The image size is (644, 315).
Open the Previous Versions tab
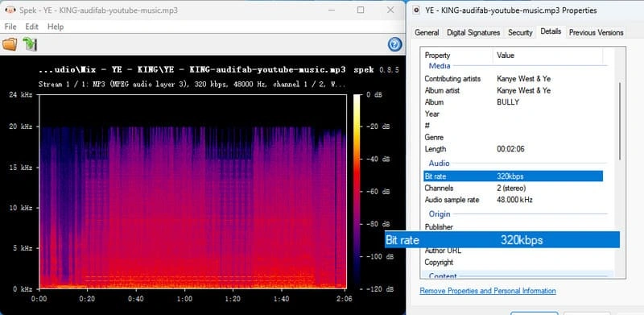(x=596, y=32)
